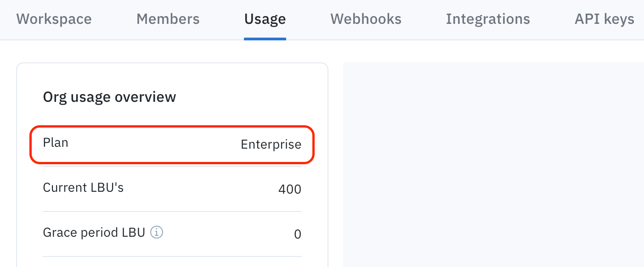Select the Enterprise plan value
644x267 pixels.
pyautogui.click(x=271, y=145)
